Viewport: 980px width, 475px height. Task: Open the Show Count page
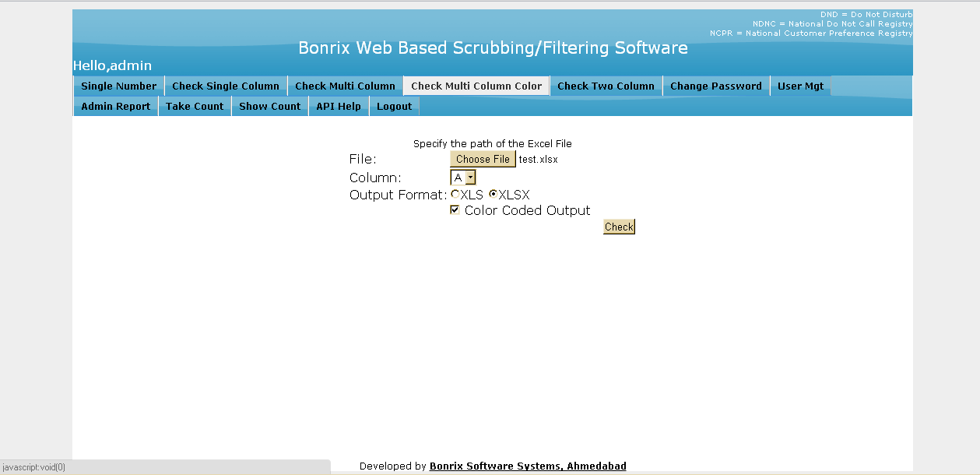(x=269, y=107)
